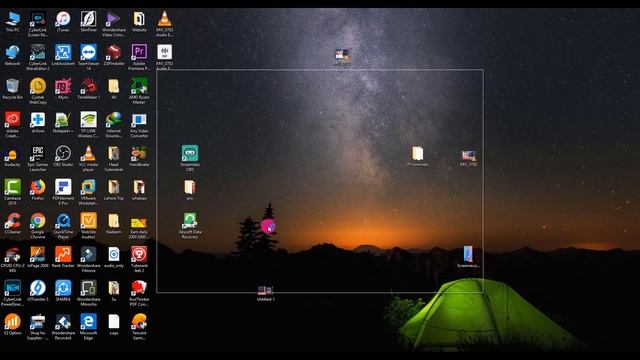This screenshot has width=640, height=360.
Task: Open Adobe Premiere Pro shortcut
Action: tap(139, 58)
